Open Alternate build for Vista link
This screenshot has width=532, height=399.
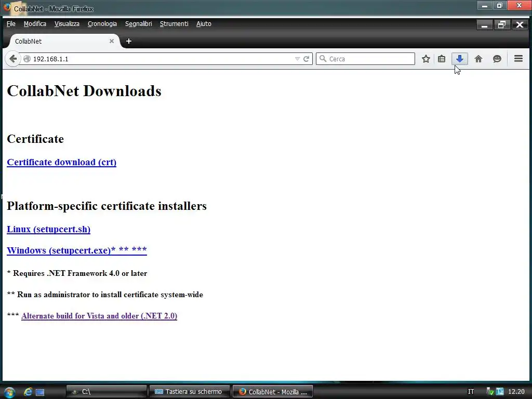click(99, 316)
